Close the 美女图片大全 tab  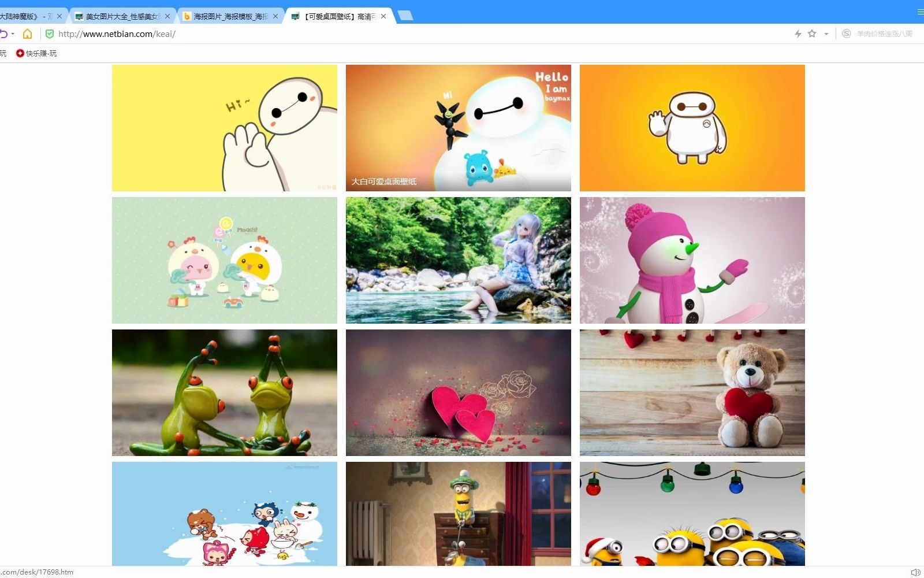pos(167,16)
